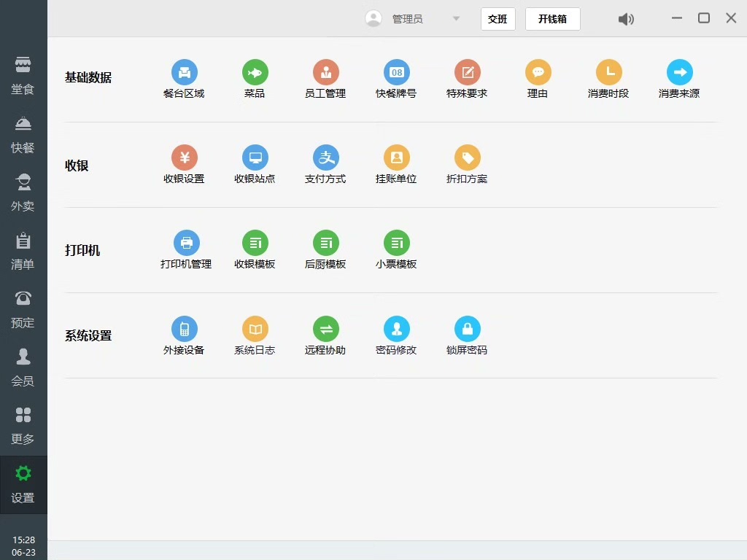Screen dimensions: 747x560
Task: Click the 远程协助 remote assistance icon
Action: [x=325, y=330]
